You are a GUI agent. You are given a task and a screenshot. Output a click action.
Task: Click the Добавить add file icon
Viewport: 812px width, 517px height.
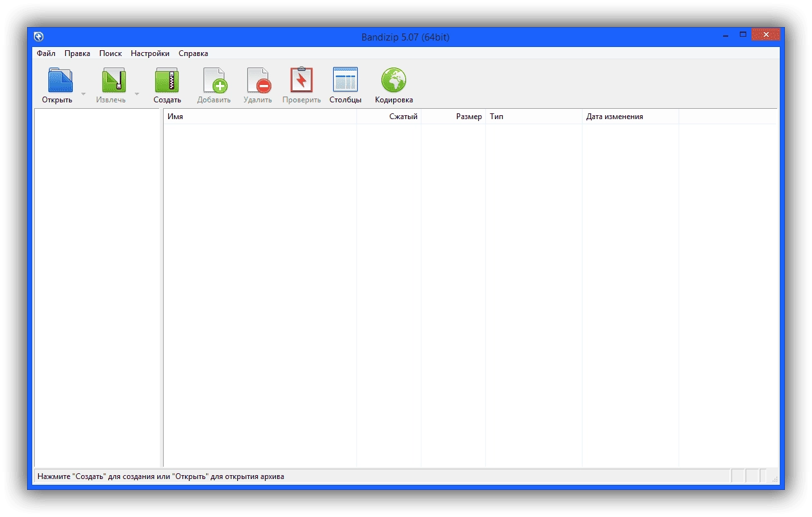click(214, 80)
